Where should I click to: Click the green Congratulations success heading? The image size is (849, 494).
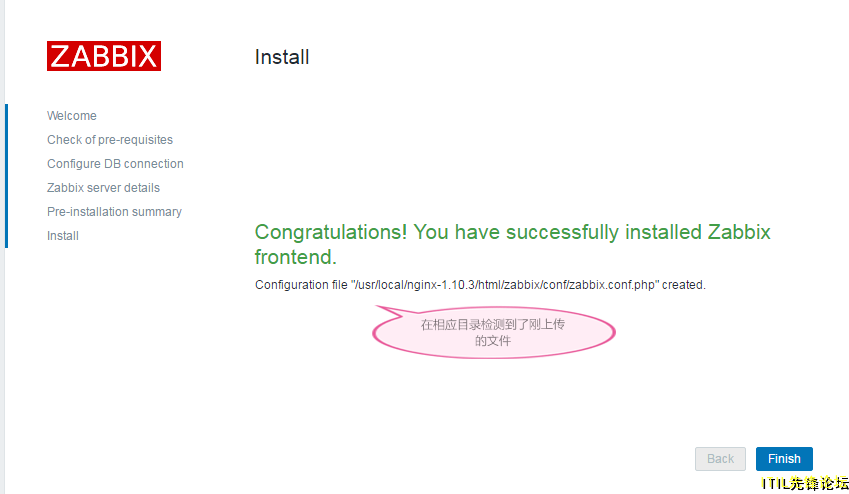pos(512,244)
